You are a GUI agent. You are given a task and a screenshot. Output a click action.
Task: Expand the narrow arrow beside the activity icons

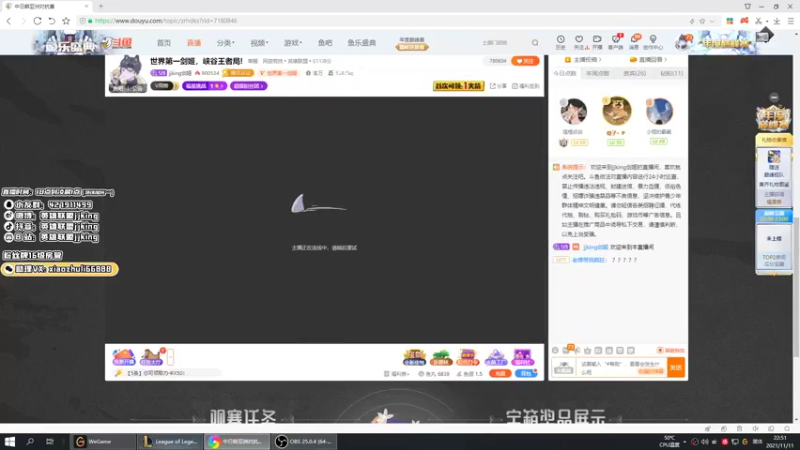pos(170,357)
